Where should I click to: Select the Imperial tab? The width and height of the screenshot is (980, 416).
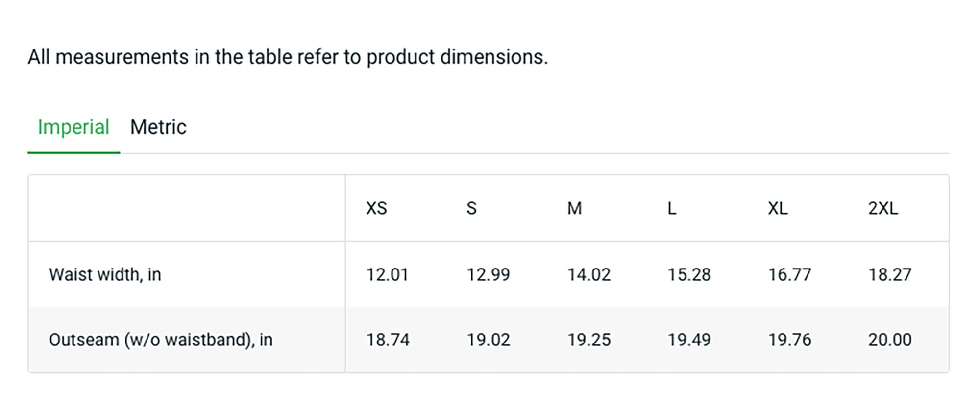click(x=73, y=127)
